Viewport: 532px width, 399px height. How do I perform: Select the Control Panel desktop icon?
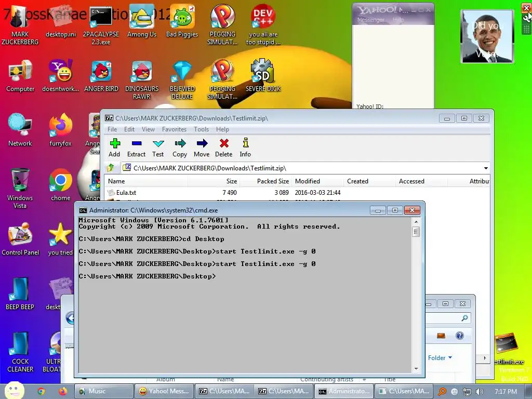pos(20,239)
